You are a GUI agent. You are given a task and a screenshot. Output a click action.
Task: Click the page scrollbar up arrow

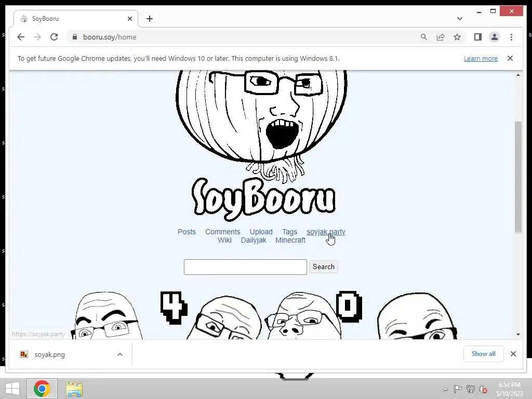[518, 75]
